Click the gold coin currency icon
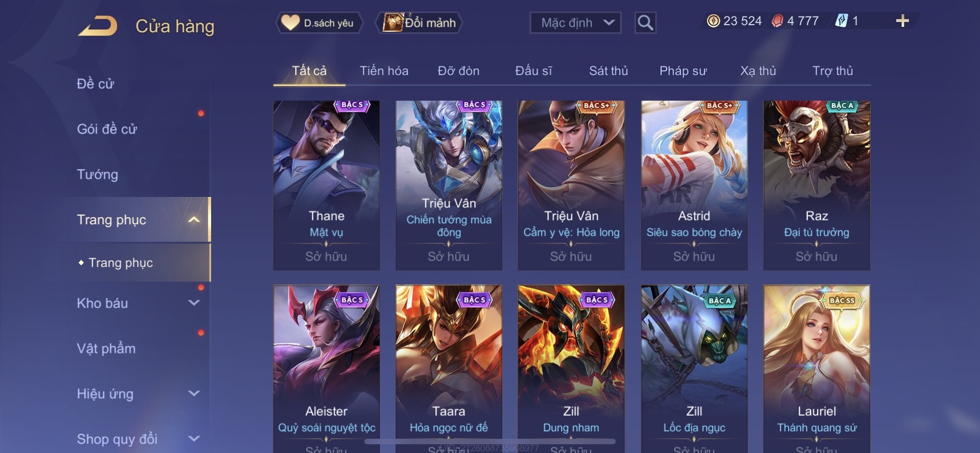This screenshot has width=980, height=453. [x=713, y=21]
